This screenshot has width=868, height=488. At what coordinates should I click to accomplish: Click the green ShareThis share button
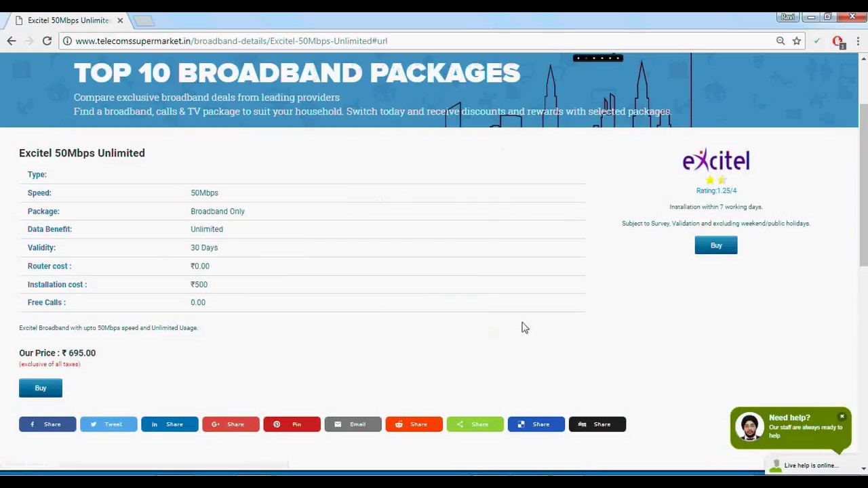click(x=475, y=424)
